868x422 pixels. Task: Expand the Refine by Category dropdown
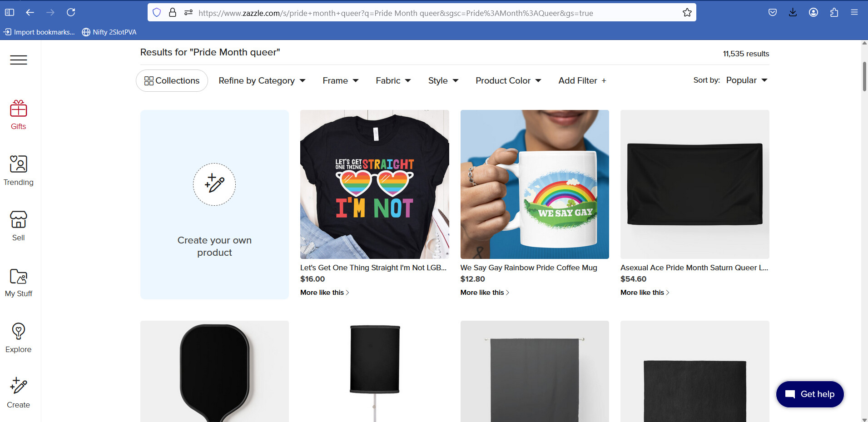pyautogui.click(x=262, y=80)
